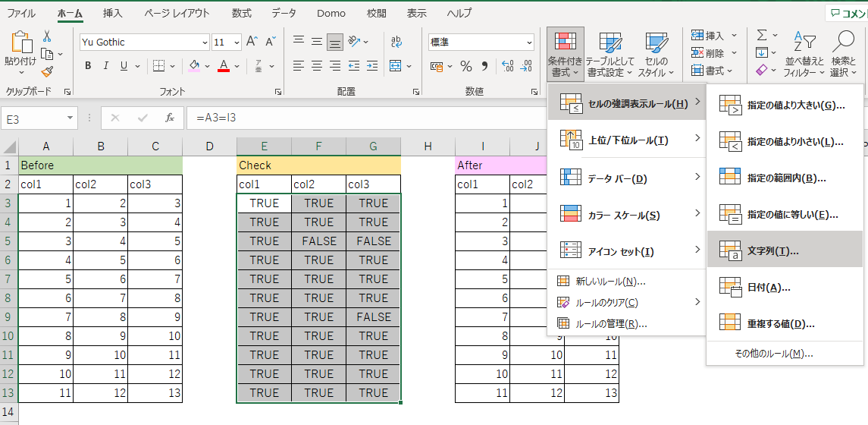The width and height of the screenshot is (868, 425).
Task: Switch to the 挿入 ribbon tab
Action: pos(112,14)
